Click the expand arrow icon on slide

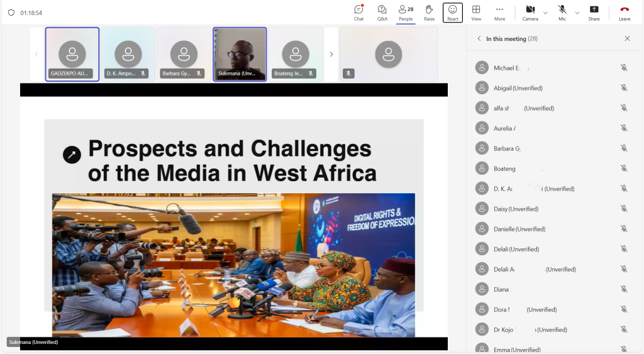tap(72, 155)
